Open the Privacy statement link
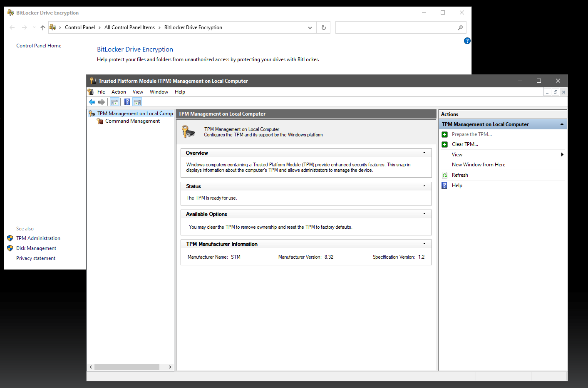The width and height of the screenshot is (588, 388). click(36, 258)
